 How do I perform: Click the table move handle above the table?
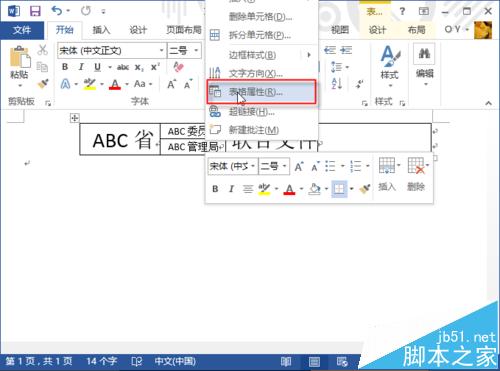(74, 118)
